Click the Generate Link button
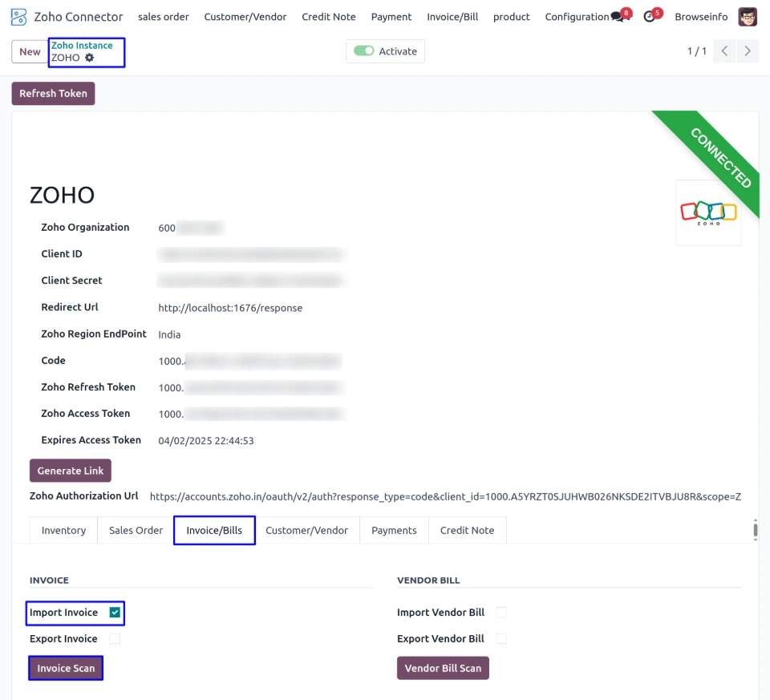The width and height of the screenshot is (770, 700). point(71,471)
